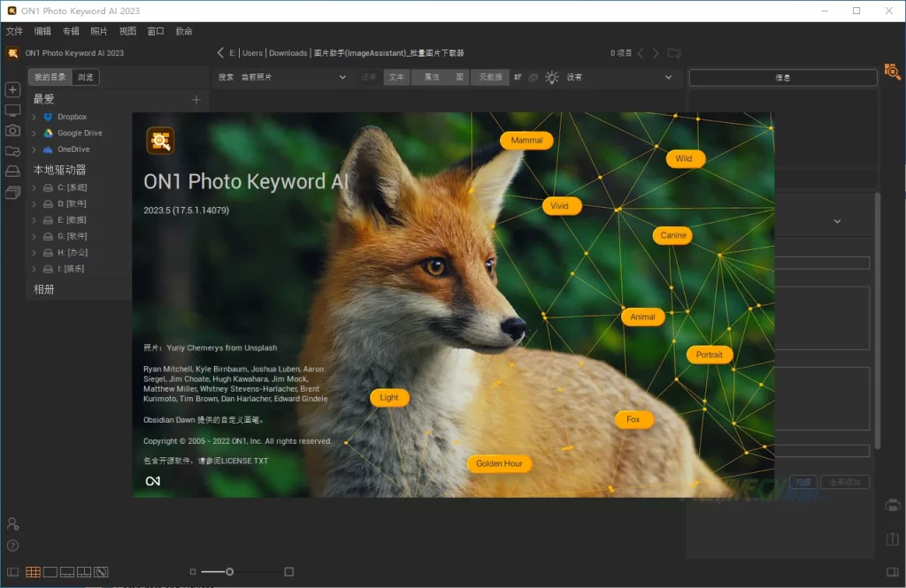Switch to the 浏览 tab
The height and width of the screenshot is (588, 906).
(x=85, y=78)
